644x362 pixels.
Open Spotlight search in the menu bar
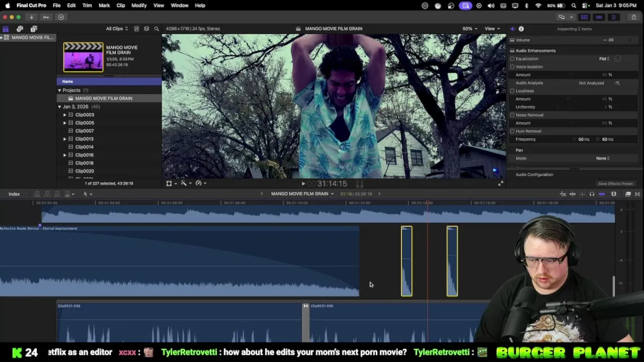click(x=574, y=6)
